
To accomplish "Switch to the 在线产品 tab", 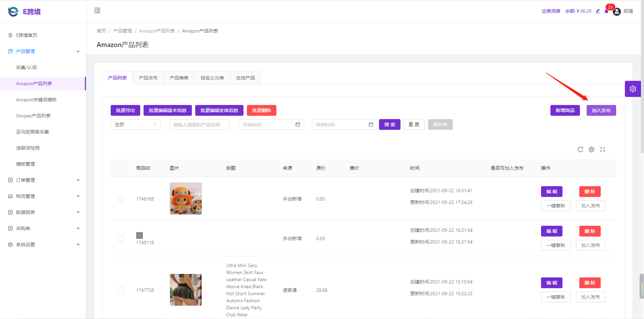I will coord(246,78).
